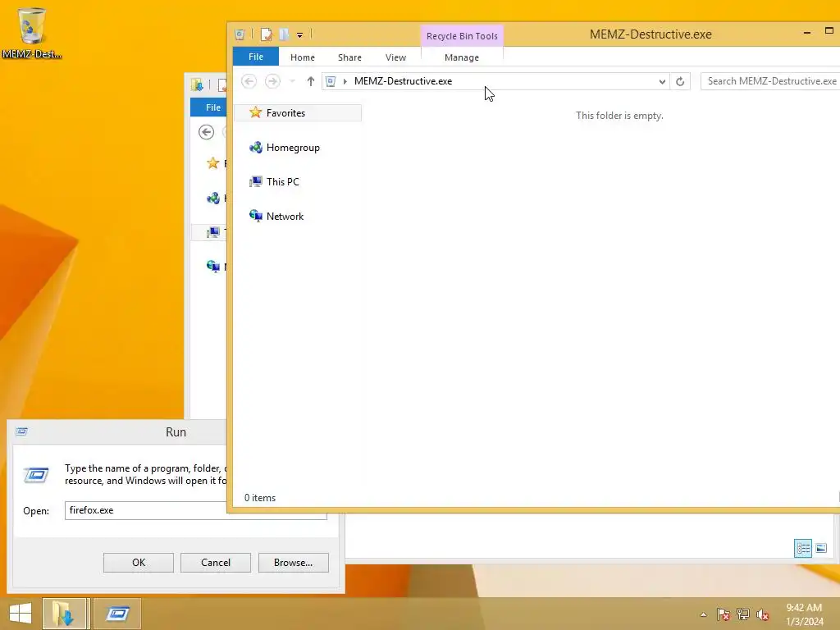
Task: Open the Recent locations dropdown arrow
Action: [x=292, y=81]
